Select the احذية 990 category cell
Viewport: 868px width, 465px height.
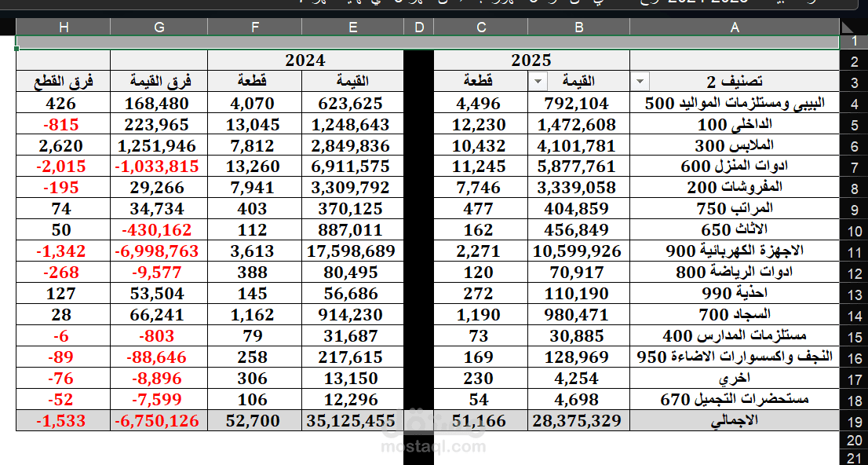[x=735, y=294]
